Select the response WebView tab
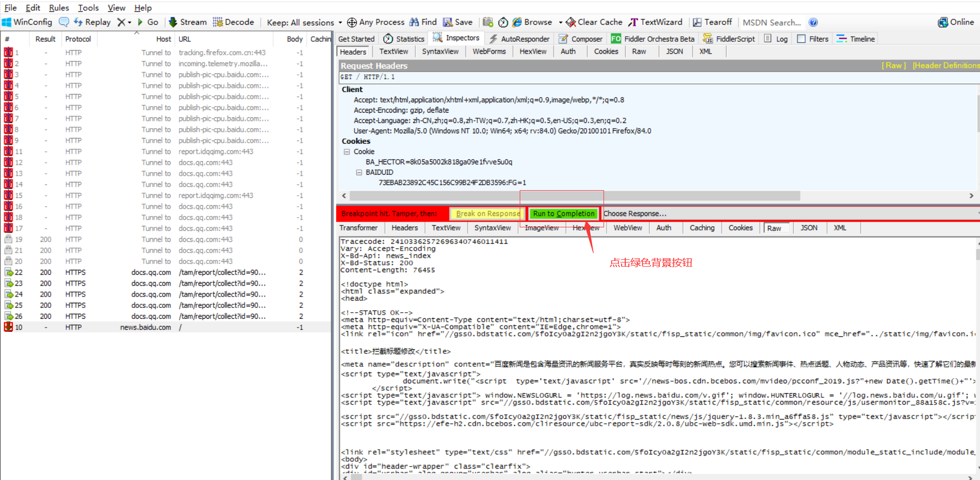This screenshot has width=980, height=480. (x=627, y=228)
